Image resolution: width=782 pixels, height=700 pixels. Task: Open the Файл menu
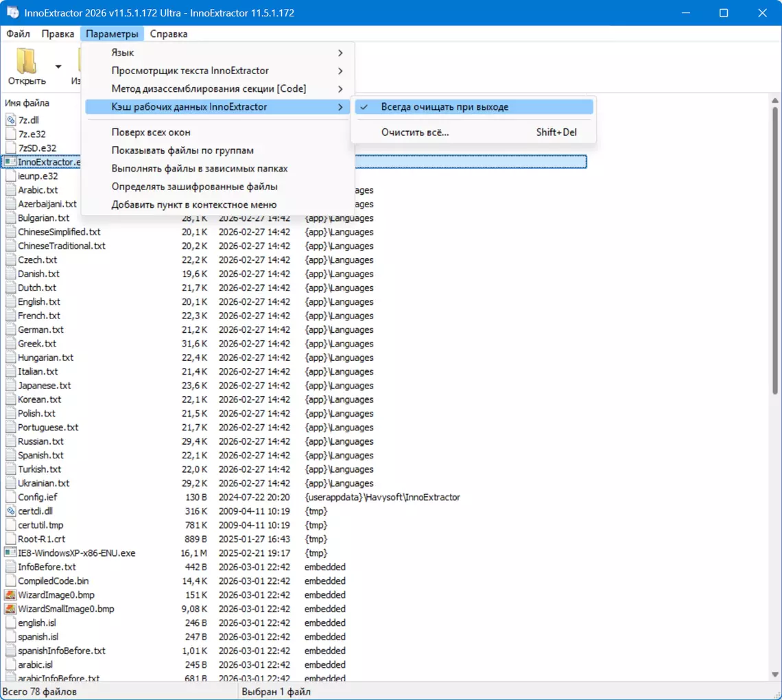pos(18,34)
